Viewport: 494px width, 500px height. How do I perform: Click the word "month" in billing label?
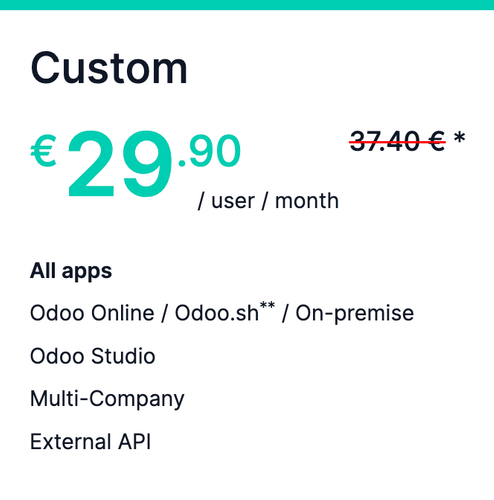307,201
